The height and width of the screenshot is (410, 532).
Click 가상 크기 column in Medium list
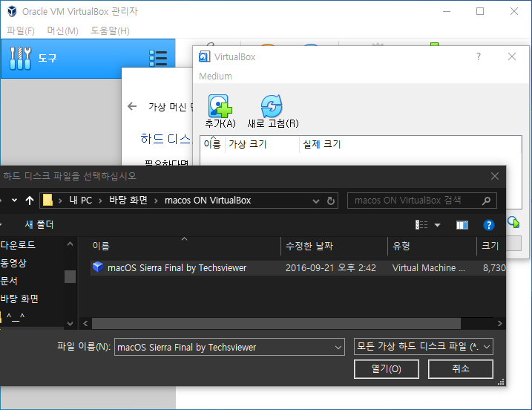pos(247,144)
